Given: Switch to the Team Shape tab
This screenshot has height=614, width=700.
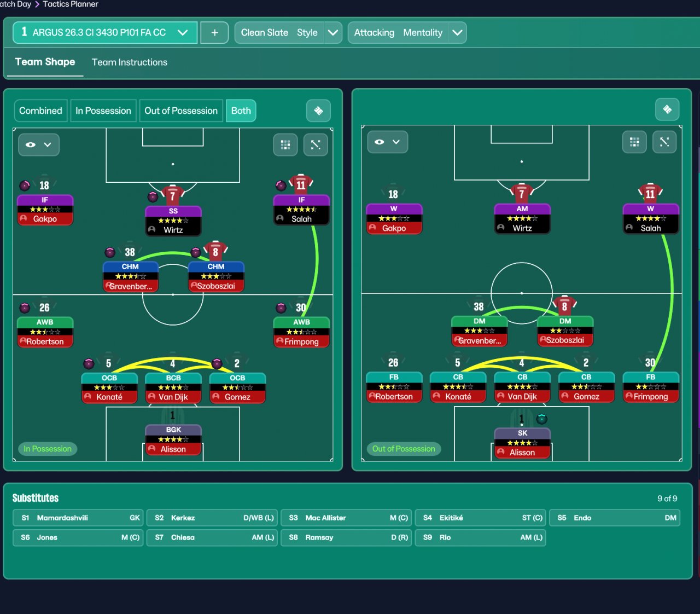Looking at the screenshot, I should tap(45, 62).
